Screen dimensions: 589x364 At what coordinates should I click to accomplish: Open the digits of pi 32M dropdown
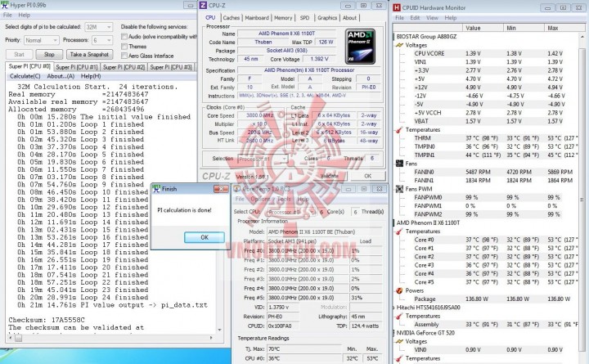(98, 27)
